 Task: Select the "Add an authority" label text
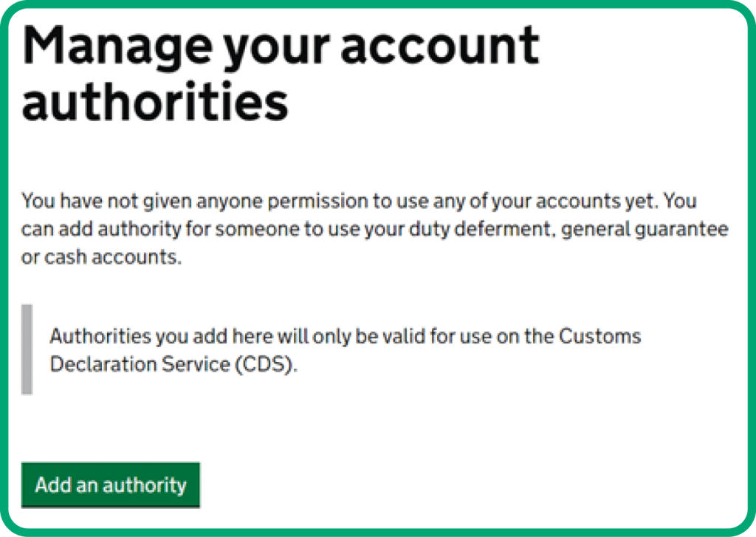point(111,485)
